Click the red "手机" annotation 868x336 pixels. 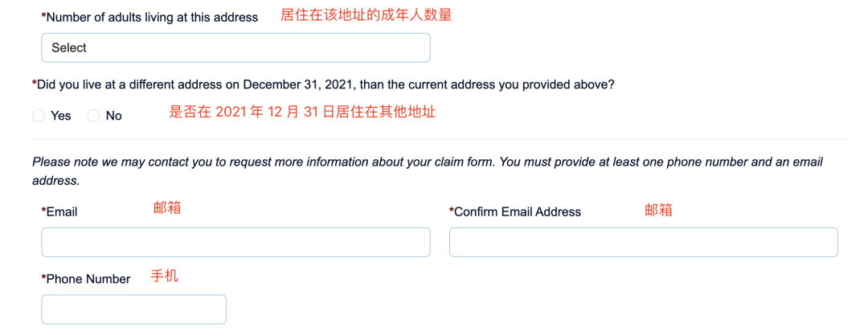pyautogui.click(x=165, y=276)
